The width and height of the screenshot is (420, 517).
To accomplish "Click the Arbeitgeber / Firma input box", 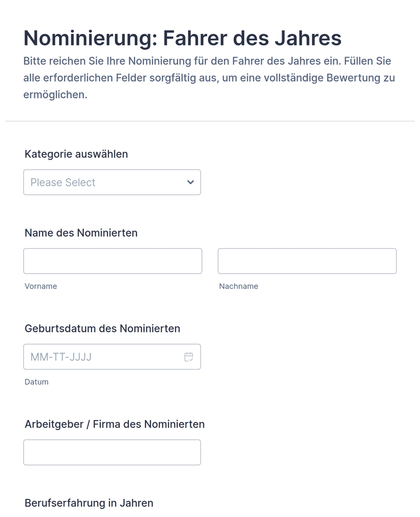I will (x=112, y=452).
